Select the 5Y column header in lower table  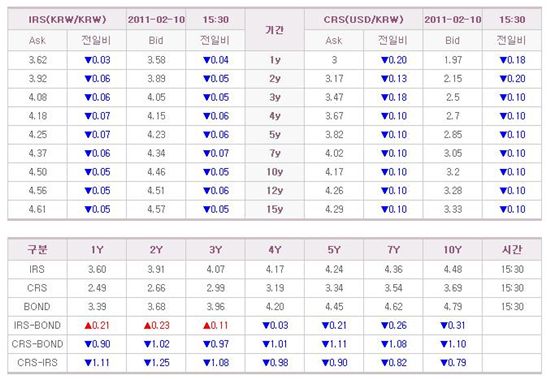click(334, 250)
